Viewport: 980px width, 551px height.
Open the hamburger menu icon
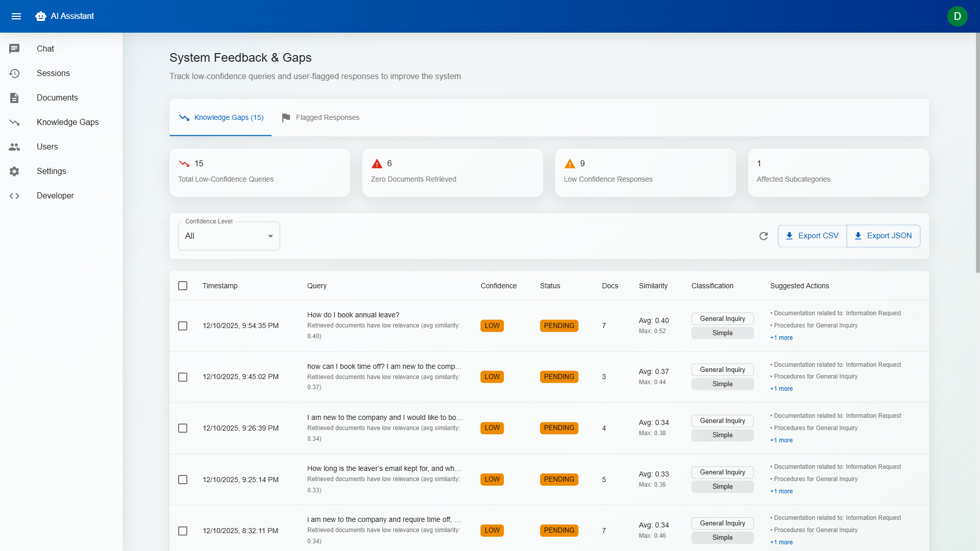point(16,16)
